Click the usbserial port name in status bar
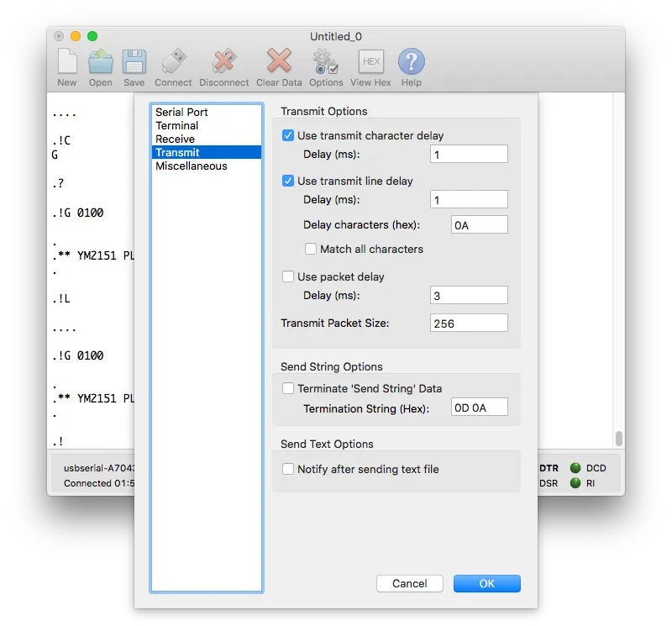This screenshot has width=672, height=626. (99, 468)
